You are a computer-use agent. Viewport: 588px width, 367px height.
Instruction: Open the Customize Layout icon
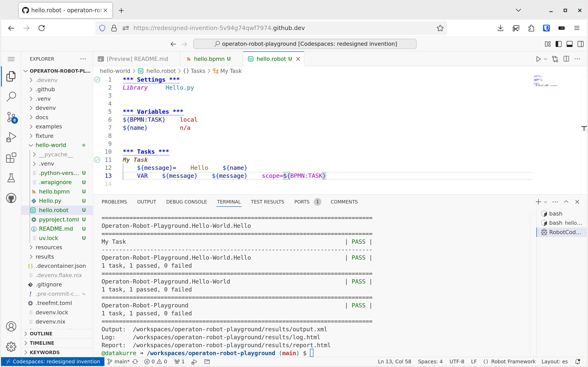pyautogui.click(x=548, y=44)
